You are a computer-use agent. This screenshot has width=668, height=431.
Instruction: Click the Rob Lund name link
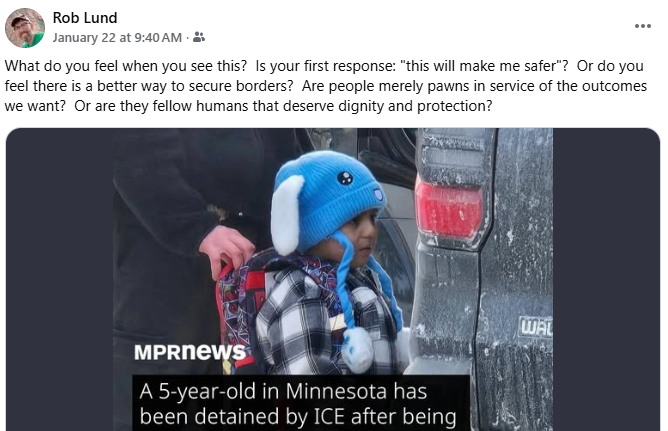(x=85, y=17)
